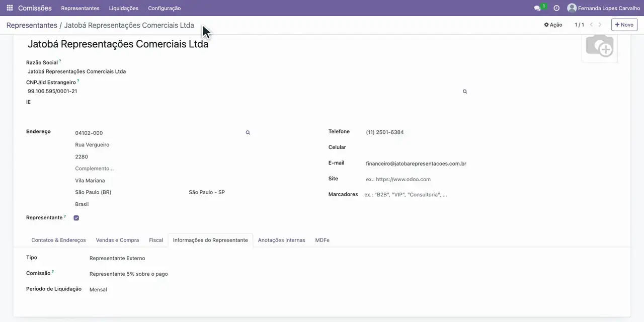Click the street field Rua Vergueiro
The width and height of the screenshot is (644, 322).
tap(92, 145)
